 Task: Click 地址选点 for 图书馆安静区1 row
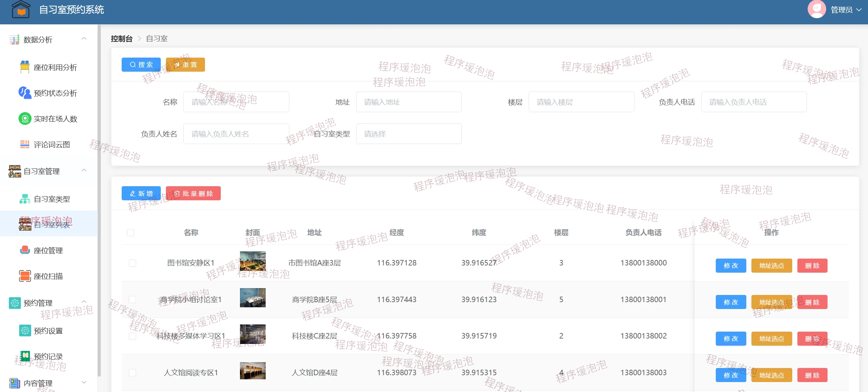771,266
